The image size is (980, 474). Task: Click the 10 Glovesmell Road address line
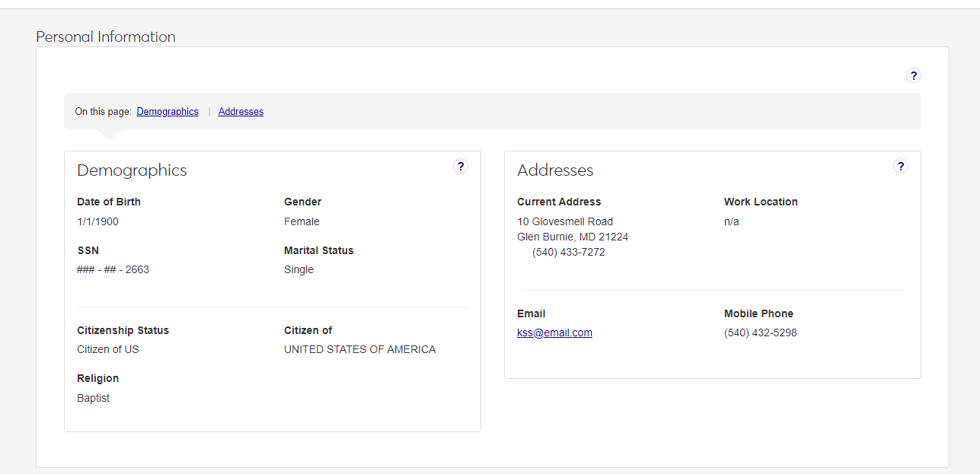click(x=565, y=221)
